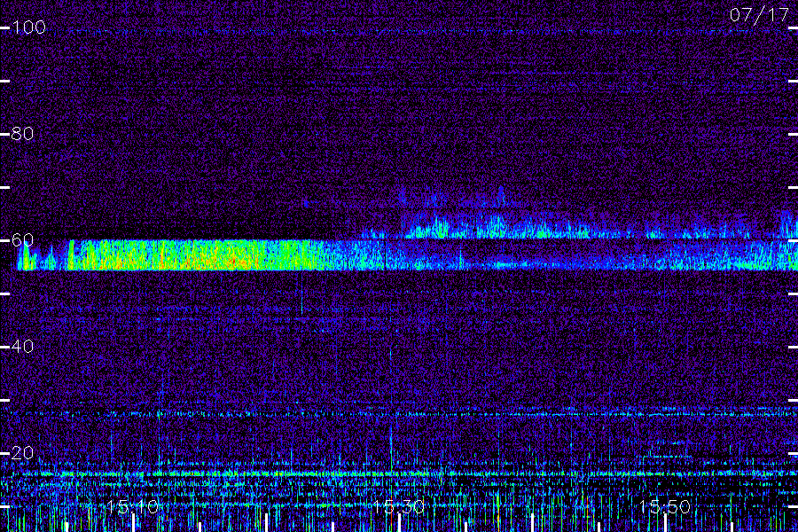The width and height of the screenshot is (798, 532).
Task: Click the 15:50 time axis label
Action: pyautogui.click(x=665, y=506)
